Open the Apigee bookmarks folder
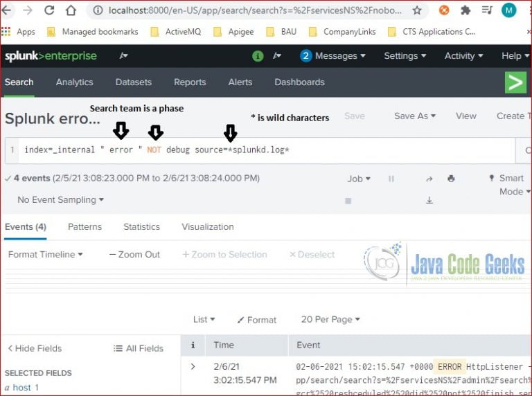Image resolution: width=532 pixels, height=396 pixels. tap(233, 32)
